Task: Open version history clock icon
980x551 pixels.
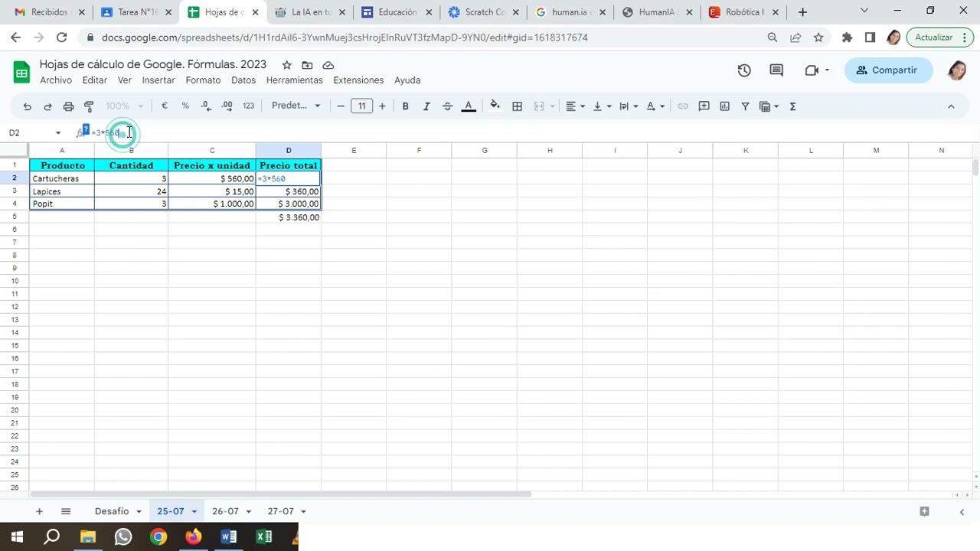Action: pos(744,70)
